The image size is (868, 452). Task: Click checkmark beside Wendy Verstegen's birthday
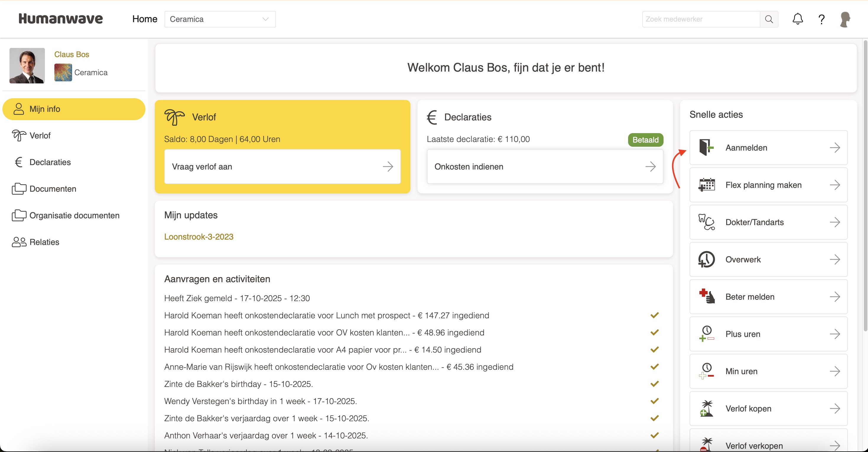point(654,401)
